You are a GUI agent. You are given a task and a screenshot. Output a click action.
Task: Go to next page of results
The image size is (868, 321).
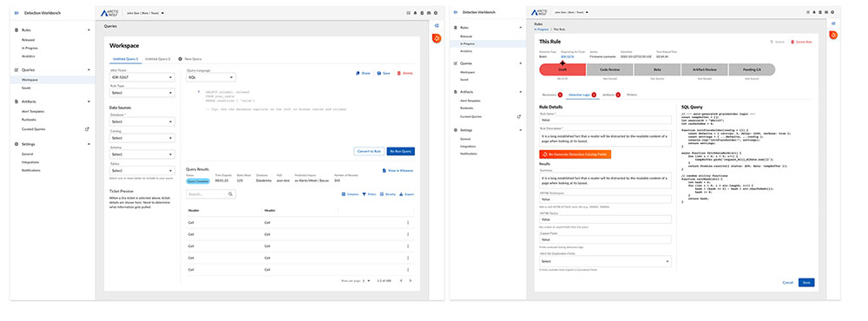[x=411, y=280]
